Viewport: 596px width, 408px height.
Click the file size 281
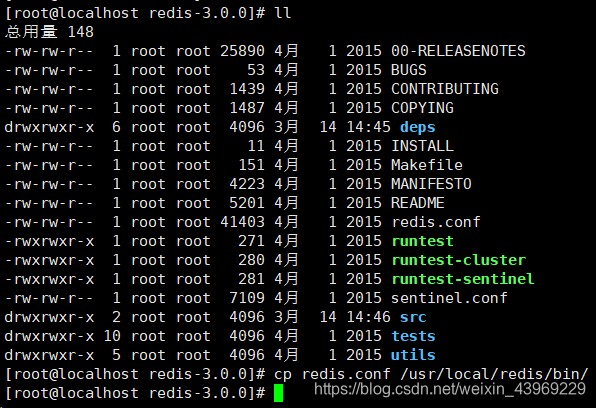coord(251,279)
